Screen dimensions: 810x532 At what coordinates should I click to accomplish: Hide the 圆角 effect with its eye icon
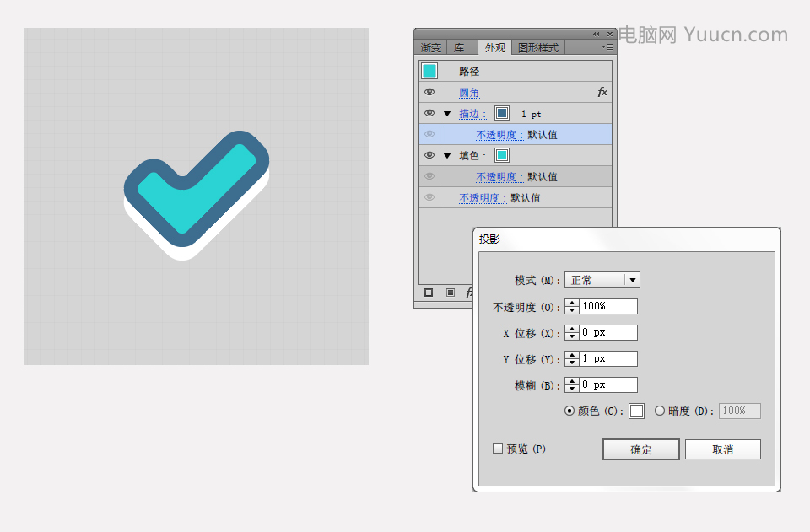tap(429, 92)
